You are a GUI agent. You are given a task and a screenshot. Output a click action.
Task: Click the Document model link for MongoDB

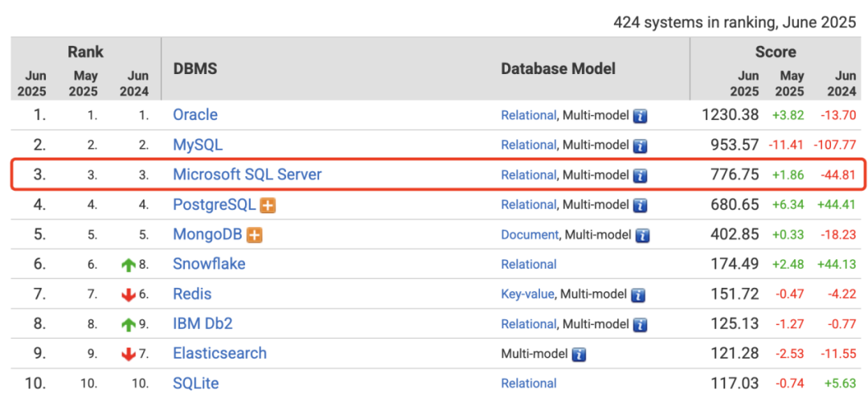pos(530,234)
